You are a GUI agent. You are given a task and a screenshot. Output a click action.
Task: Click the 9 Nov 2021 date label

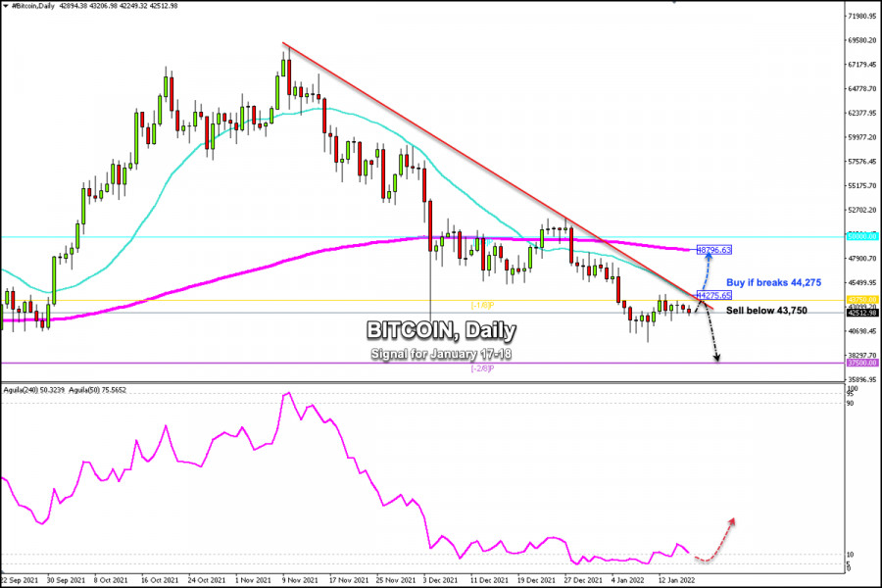coord(301,580)
